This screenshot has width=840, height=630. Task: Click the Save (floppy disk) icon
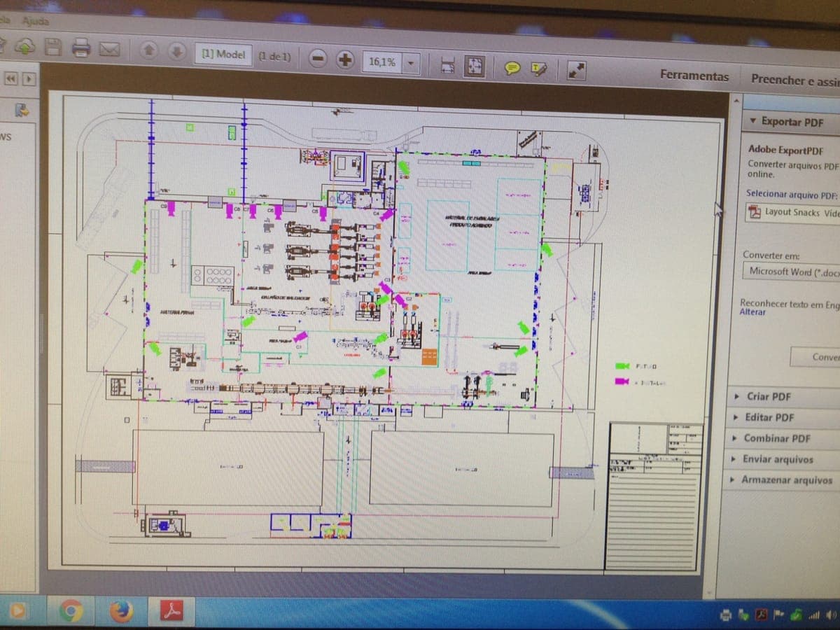(55, 46)
